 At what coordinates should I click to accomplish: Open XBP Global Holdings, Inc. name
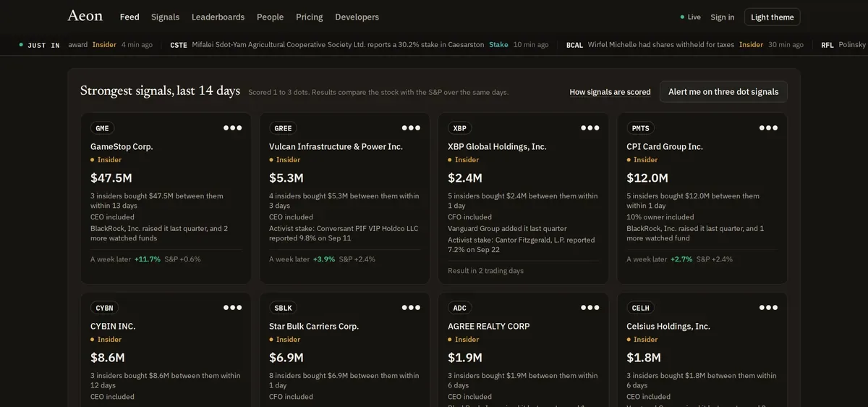(x=497, y=146)
